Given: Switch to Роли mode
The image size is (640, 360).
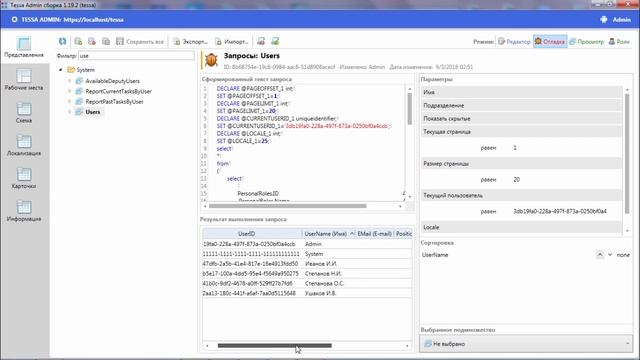Looking at the screenshot, I should [619, 42].
